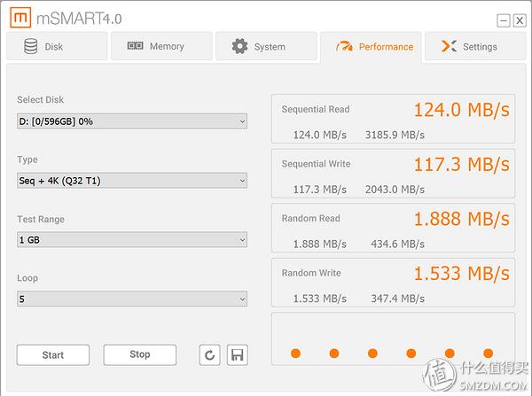Stop the running benchmark
Screen dimensions: 532x396
(x=140, y=355)
